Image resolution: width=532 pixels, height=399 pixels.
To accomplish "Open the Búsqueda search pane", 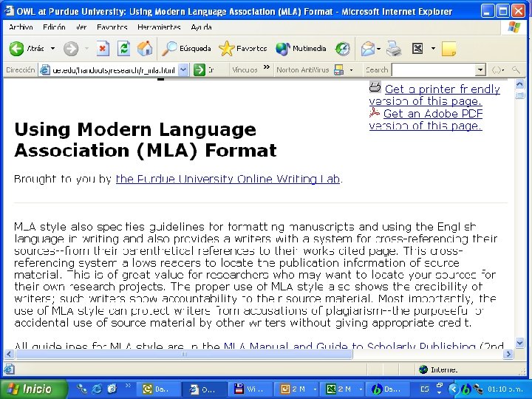I will click(x=186, y=49).
